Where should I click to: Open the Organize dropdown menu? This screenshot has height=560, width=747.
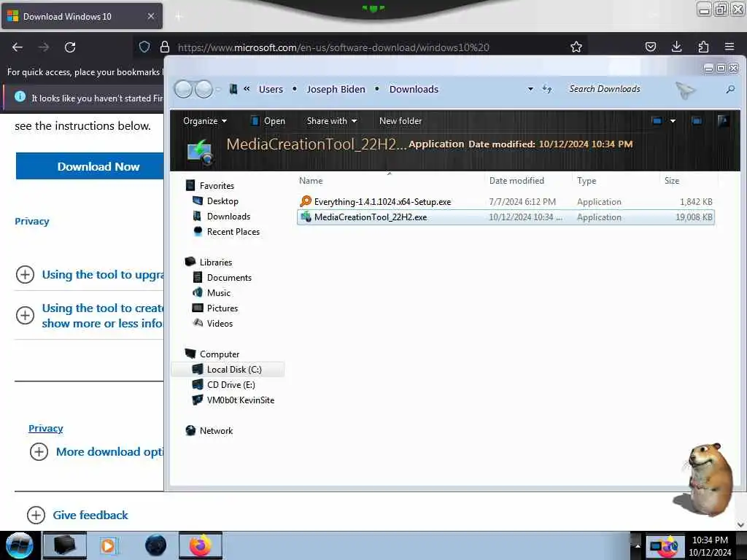[205, 121]
